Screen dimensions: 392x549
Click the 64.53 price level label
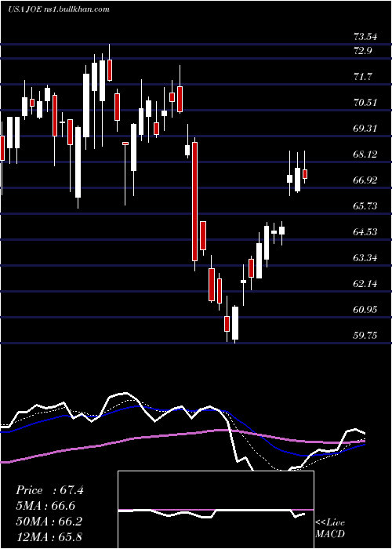[x=365, y=232]
